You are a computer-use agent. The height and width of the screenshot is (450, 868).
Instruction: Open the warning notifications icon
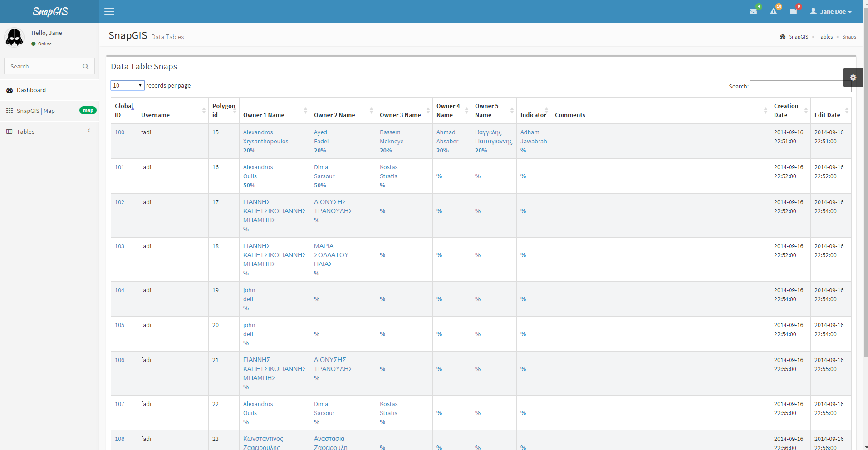tap(774, 11)
